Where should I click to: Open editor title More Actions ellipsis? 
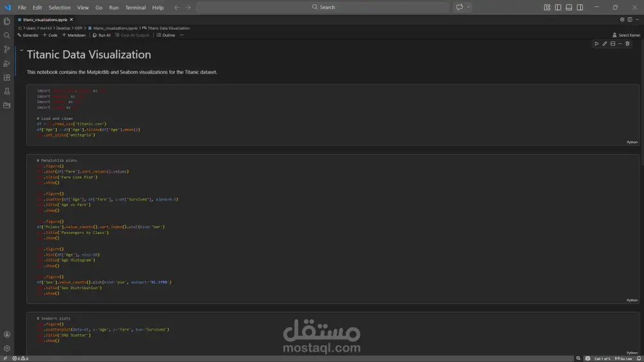tap(638, 20)
